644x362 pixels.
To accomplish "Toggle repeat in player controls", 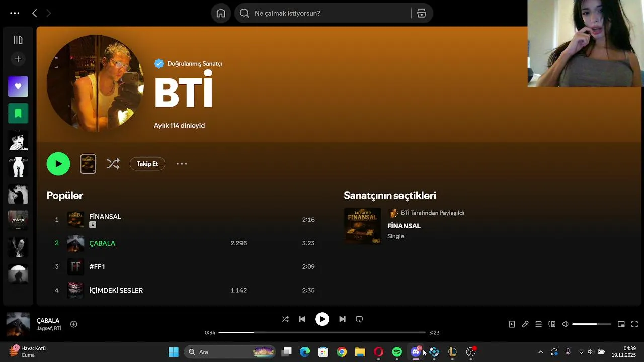I will (359, 319).
